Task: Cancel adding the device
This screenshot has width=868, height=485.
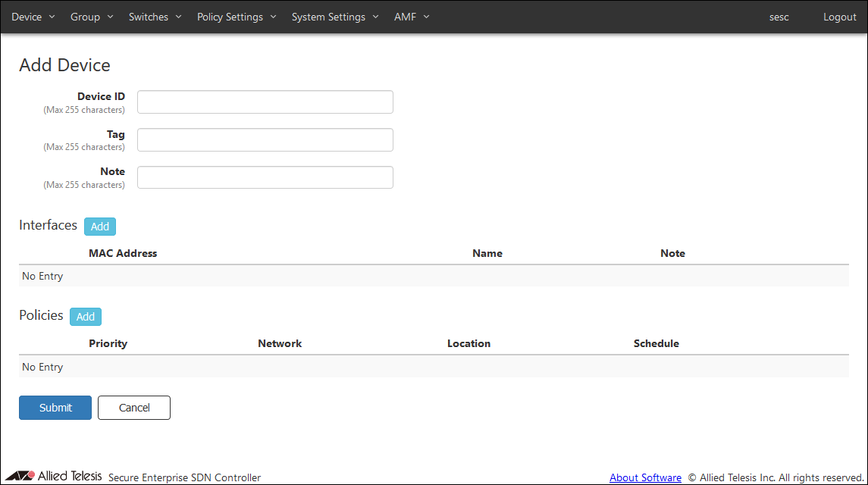Action: [134, 408]
